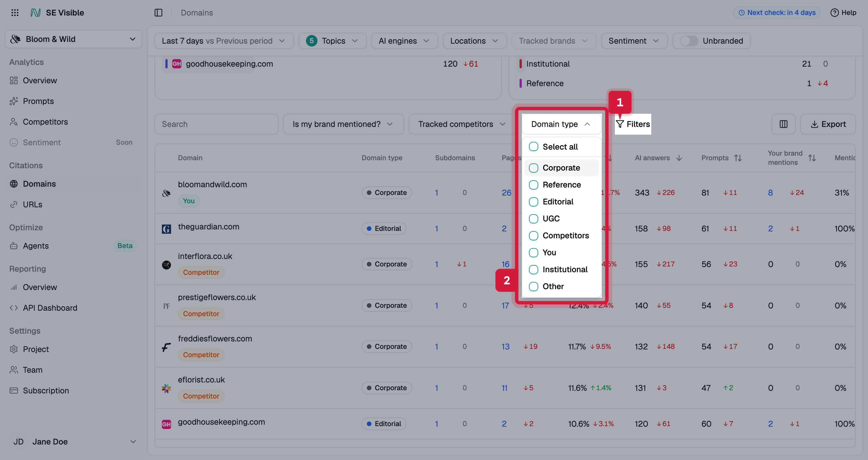The height and width of the screenshot is (460, 868).
Task: Expand the Topics filter dropdown
Action: 333,41
